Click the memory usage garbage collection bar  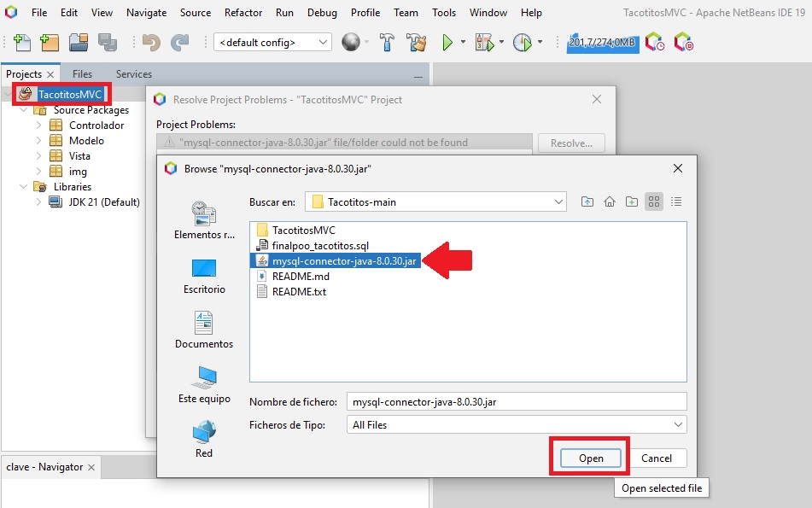pos(603,43)
